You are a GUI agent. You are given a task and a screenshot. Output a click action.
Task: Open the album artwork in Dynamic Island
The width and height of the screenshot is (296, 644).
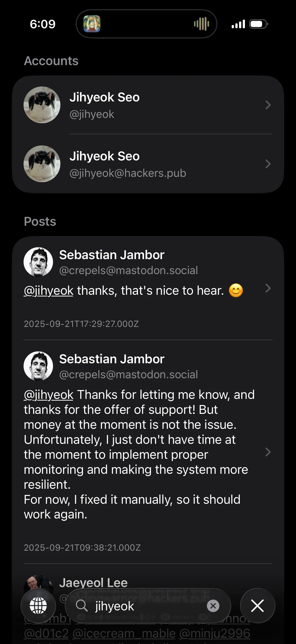click(92, 24)
